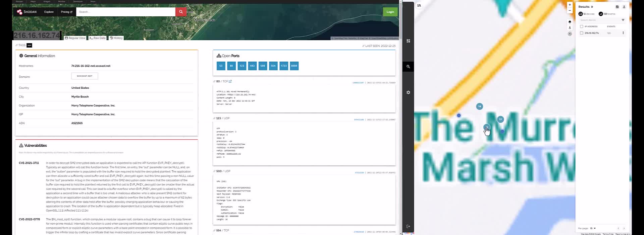The width and height of the screenshot is (644, 235).
Task: Click the vpn tag badge
Action: [30, 45]
